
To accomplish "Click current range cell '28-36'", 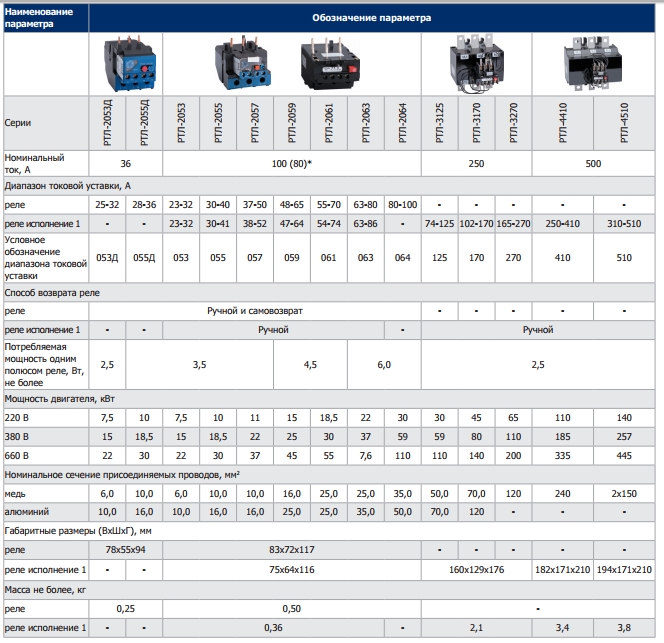I will tap(144, 205).
